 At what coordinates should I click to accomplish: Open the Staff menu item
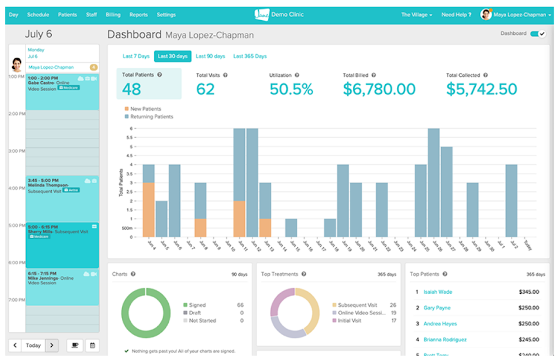pyautogui.click(x=91, y=15)
